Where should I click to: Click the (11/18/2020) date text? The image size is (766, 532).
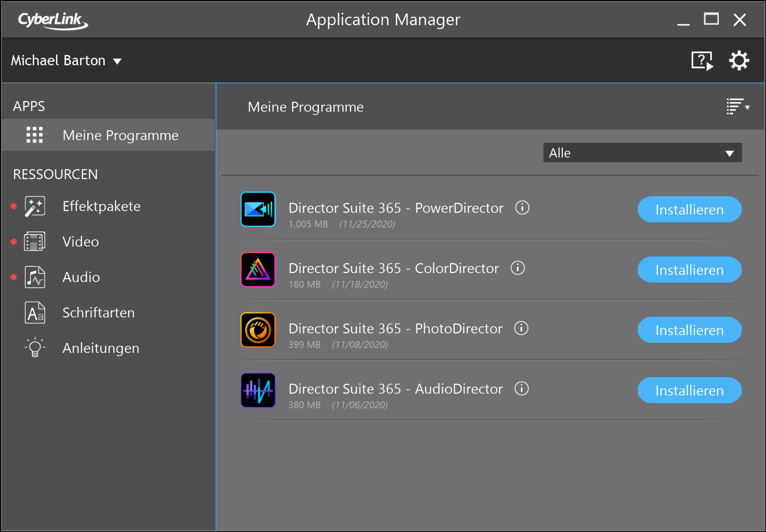360,284
